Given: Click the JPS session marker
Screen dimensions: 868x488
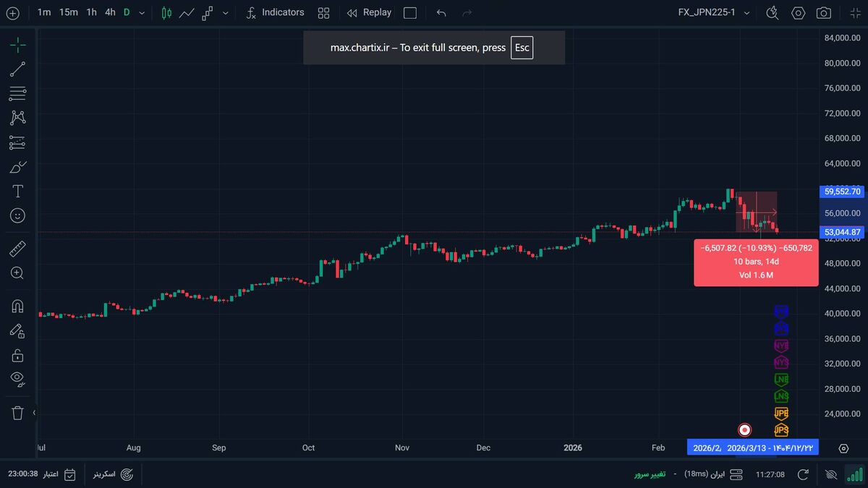Looking at the screenshot, I should pyautogui.click(x=781, y=430).
